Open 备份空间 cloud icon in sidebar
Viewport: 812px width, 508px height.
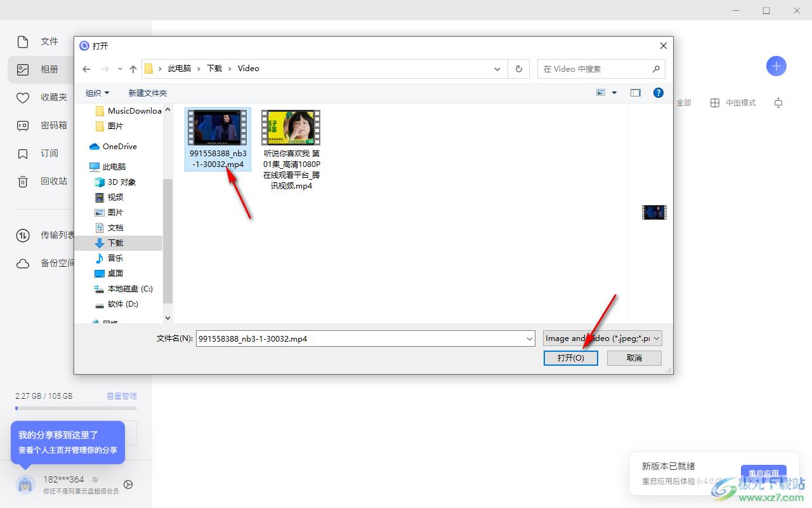point(23,264)
